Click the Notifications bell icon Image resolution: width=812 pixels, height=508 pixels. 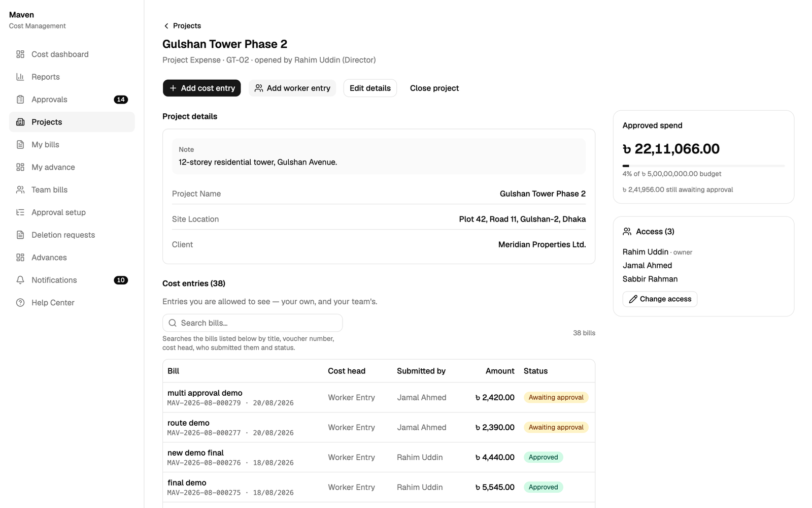coord(20,280)
